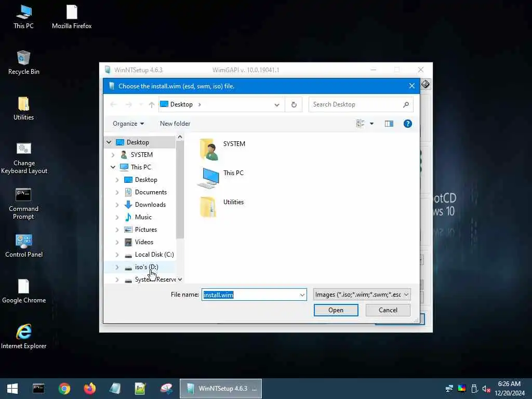Change your view icon in dialog
532x399 pixels.
pos(361,124)
